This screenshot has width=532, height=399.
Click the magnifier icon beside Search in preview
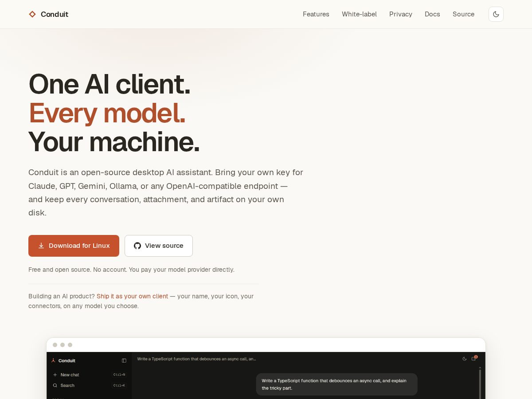pos(55,385)
